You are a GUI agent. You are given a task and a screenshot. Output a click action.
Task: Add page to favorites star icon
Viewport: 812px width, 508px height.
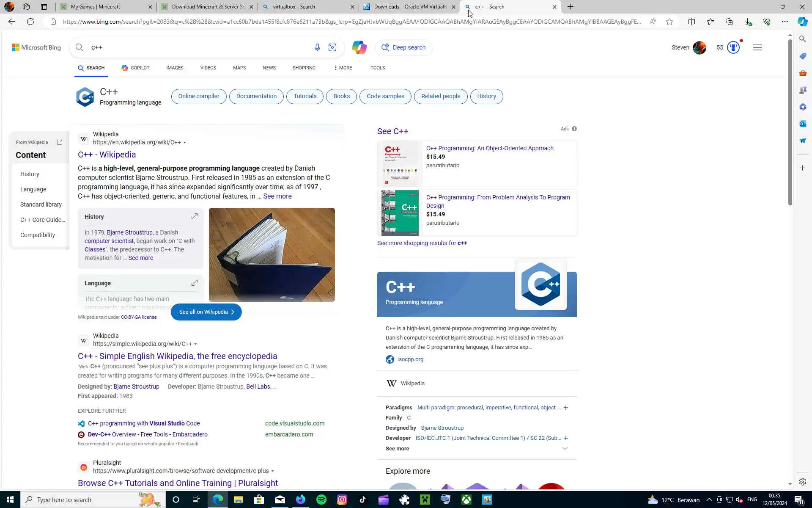669,22
